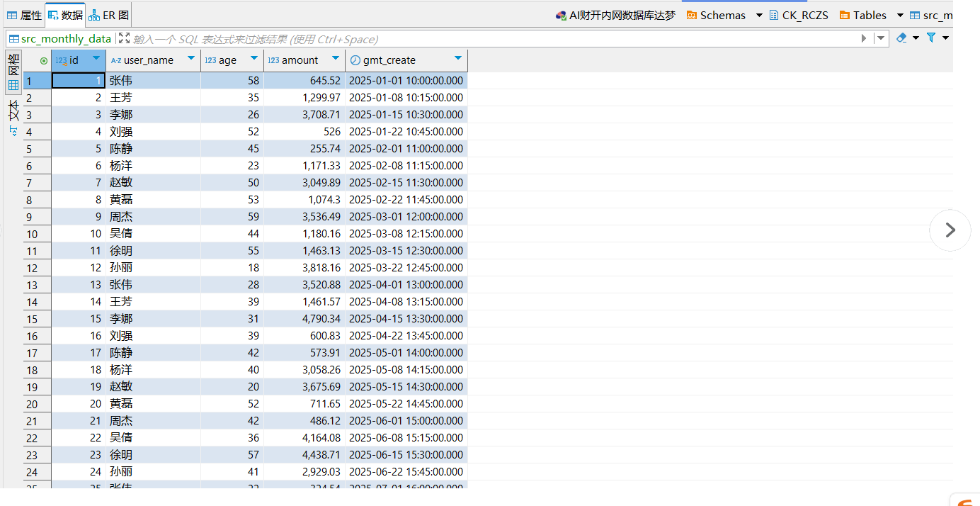Screen dimensions: 980x506
Task: Click the age column header
Action: (232, 60)
